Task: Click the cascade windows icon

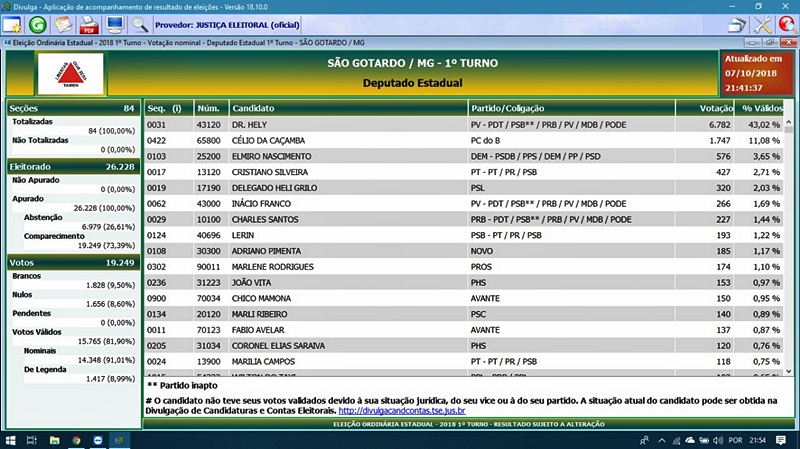Action: (x=736, y=25)
